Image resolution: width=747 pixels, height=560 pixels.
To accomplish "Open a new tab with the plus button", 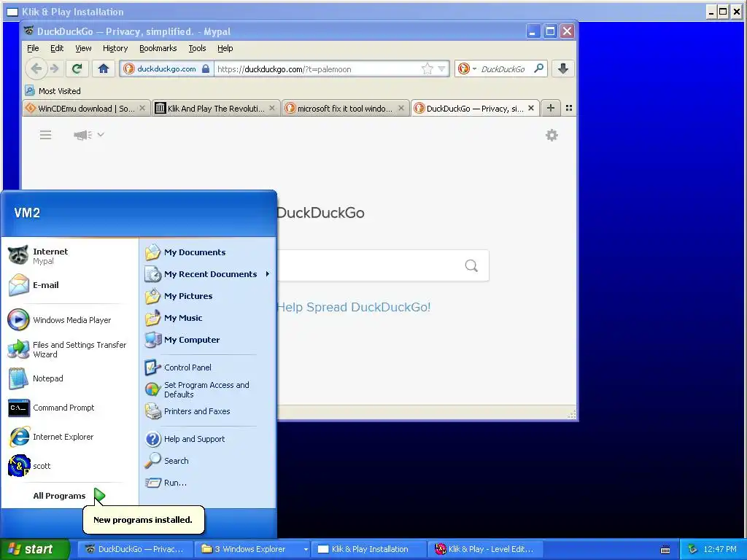I will tap(551, 108).
